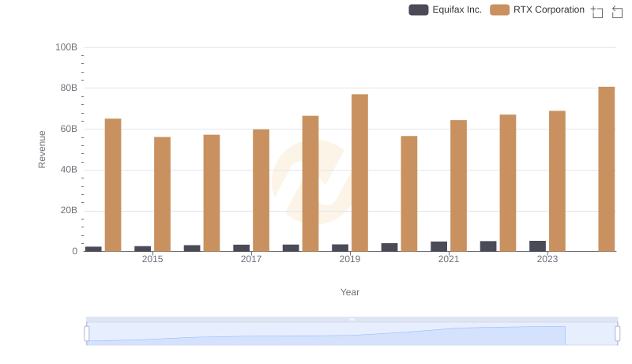The width and height of the screenshot is (632, 364).
Task: Click the 2023 x-axis label
Action: [547, 259]
